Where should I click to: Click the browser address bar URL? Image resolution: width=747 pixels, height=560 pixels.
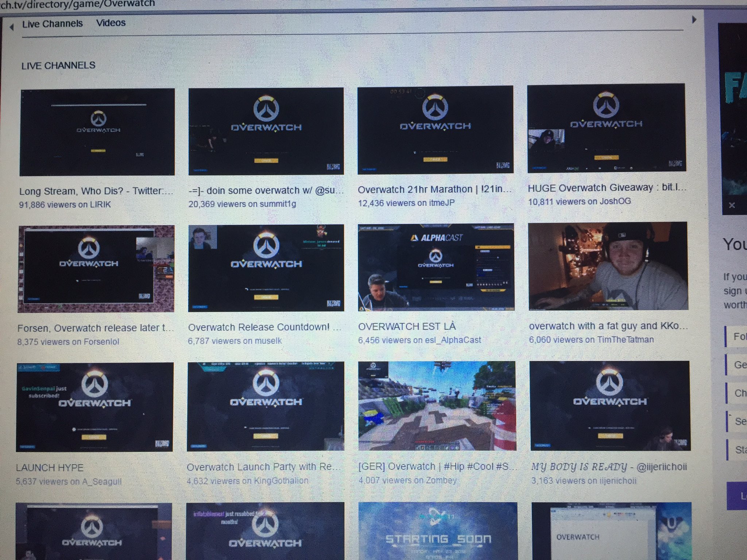[x=77, y=4]
